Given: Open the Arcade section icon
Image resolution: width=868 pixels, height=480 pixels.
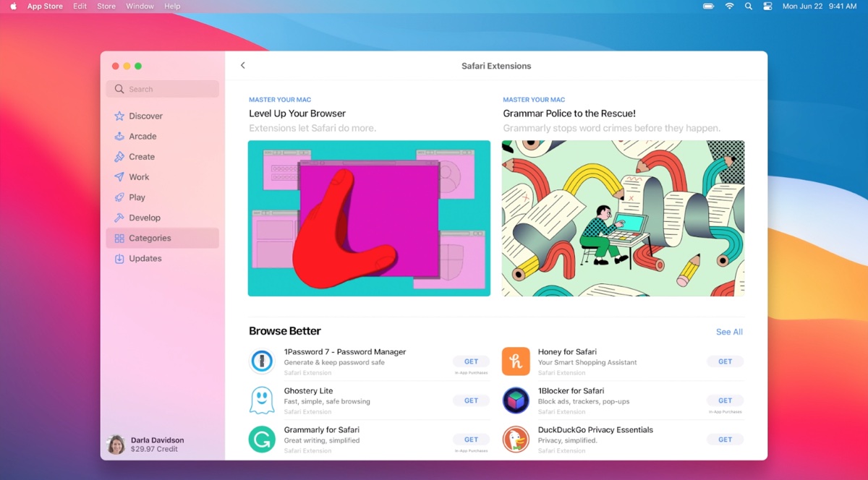Looking at the screenshot, I should [x=119, y=136].
